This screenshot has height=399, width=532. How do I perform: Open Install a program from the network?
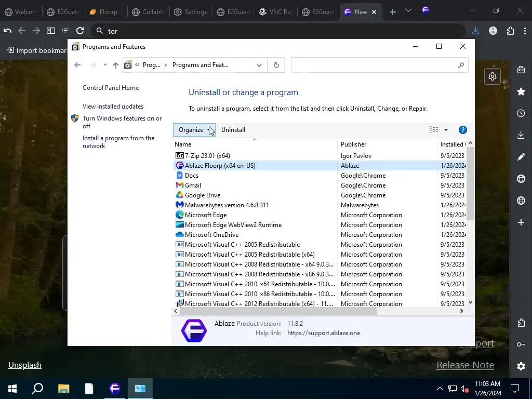118,142
